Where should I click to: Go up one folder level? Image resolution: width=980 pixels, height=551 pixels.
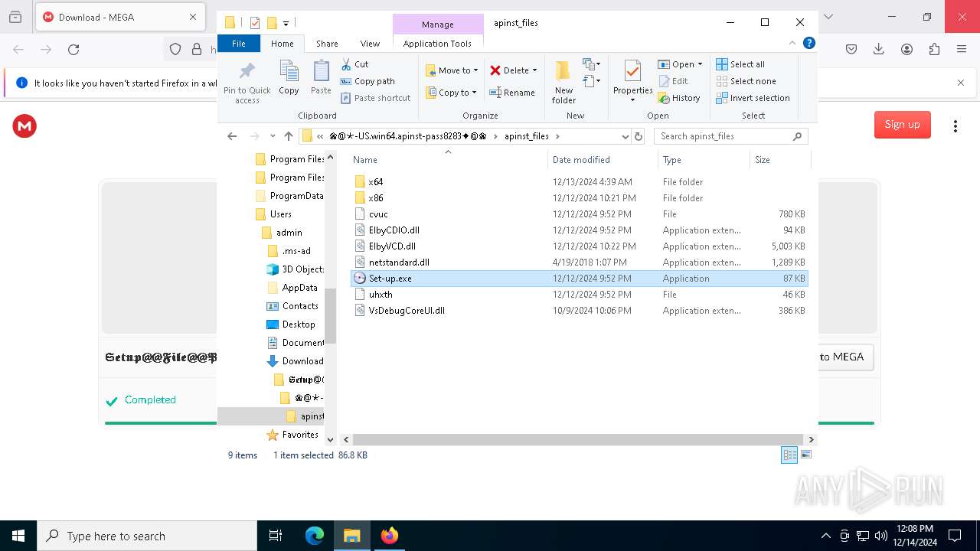pos(289,136)
